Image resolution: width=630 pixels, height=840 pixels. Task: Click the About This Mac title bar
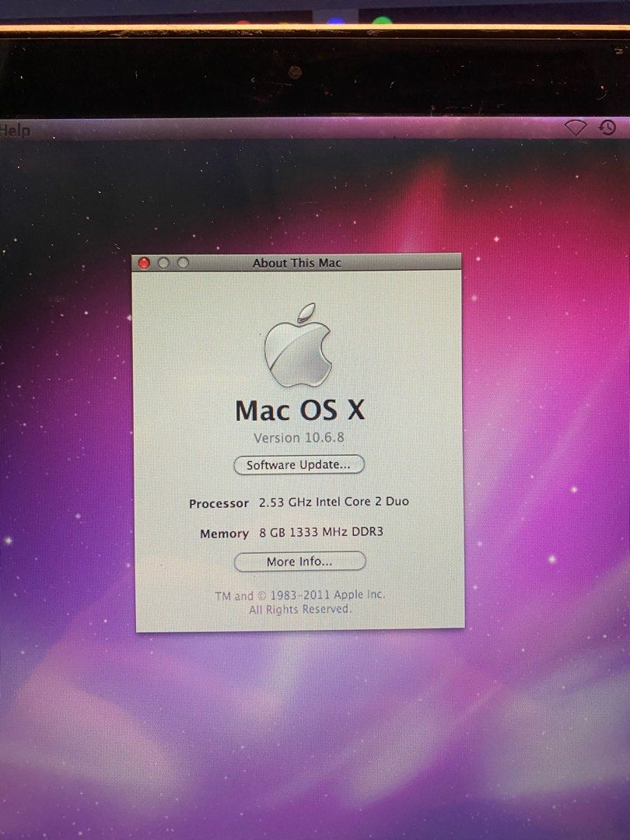point(298,263)
